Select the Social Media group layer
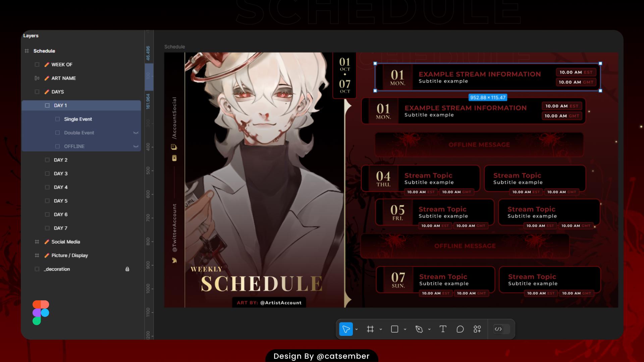Screen dimensions: 644x362 pyautogui.click(x=66, y=242)
